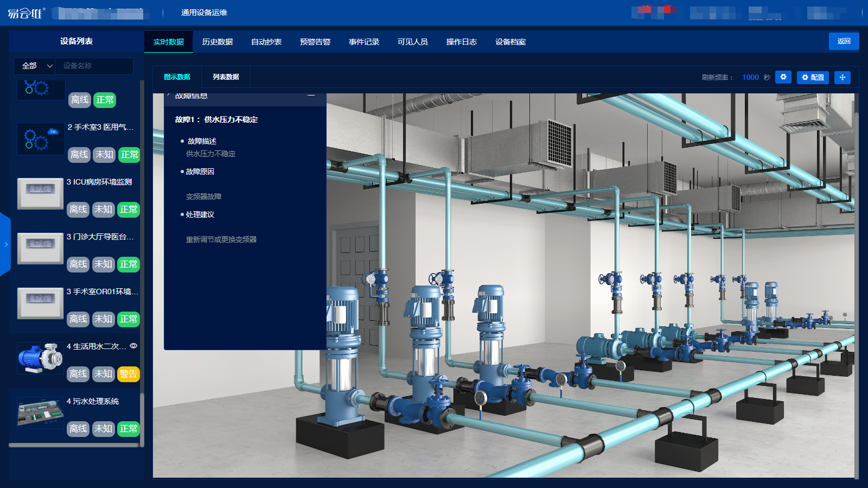Click the fullscreen move arrows icon
Viewport: 868px width, 488px height.
(x=843, y=78)
